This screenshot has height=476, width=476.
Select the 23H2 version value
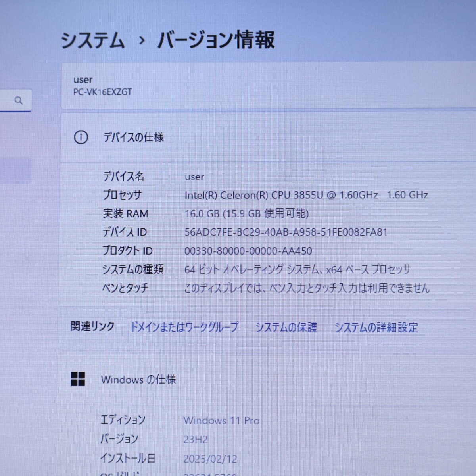coord(196,440)
